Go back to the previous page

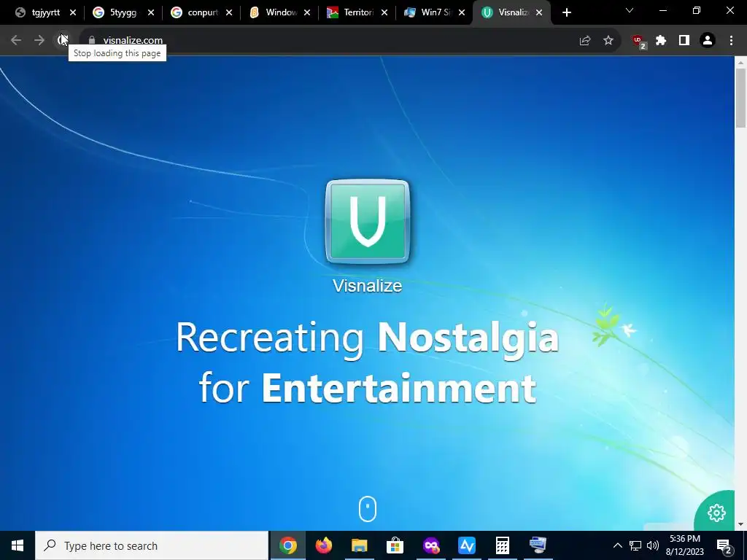click(16, 40)
